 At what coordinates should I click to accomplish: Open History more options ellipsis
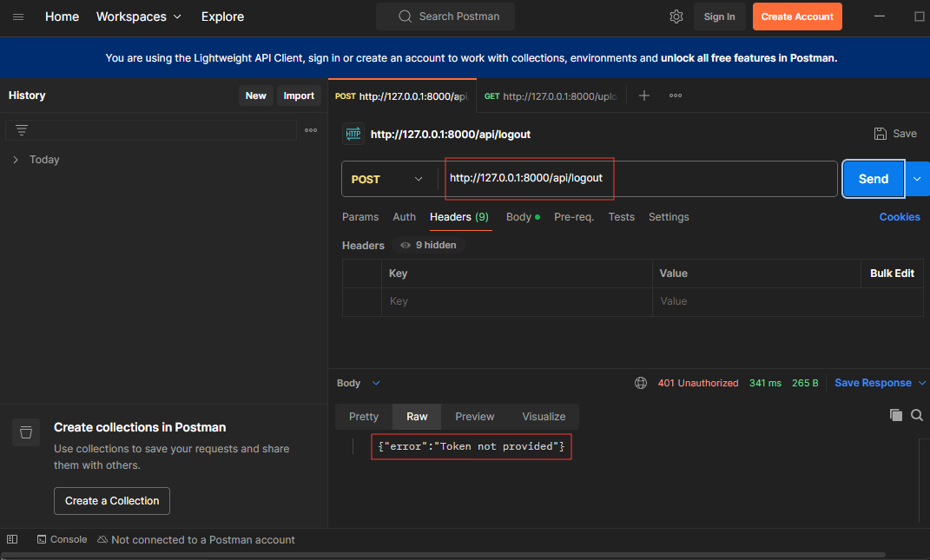[311, 130]
